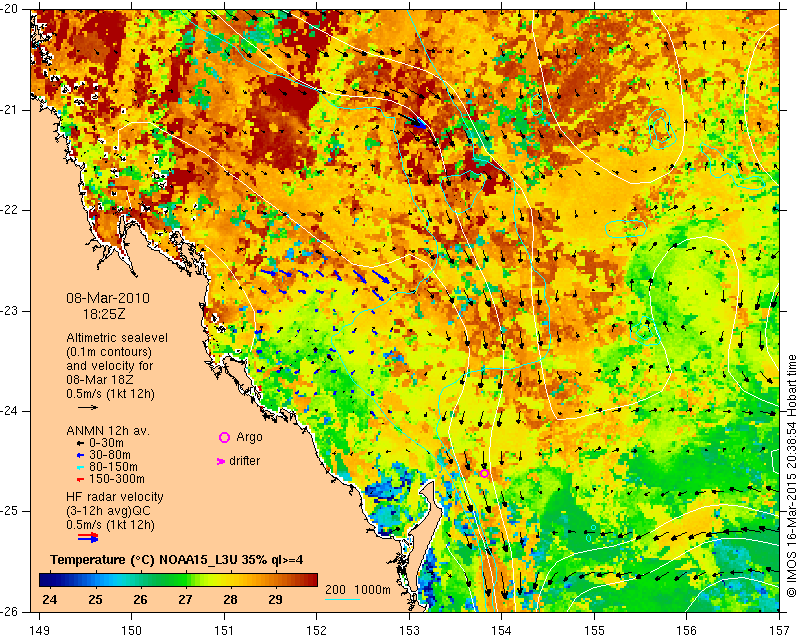Click the colorbar tick label 27
800x640 pixels.
[x=185, y=600]
